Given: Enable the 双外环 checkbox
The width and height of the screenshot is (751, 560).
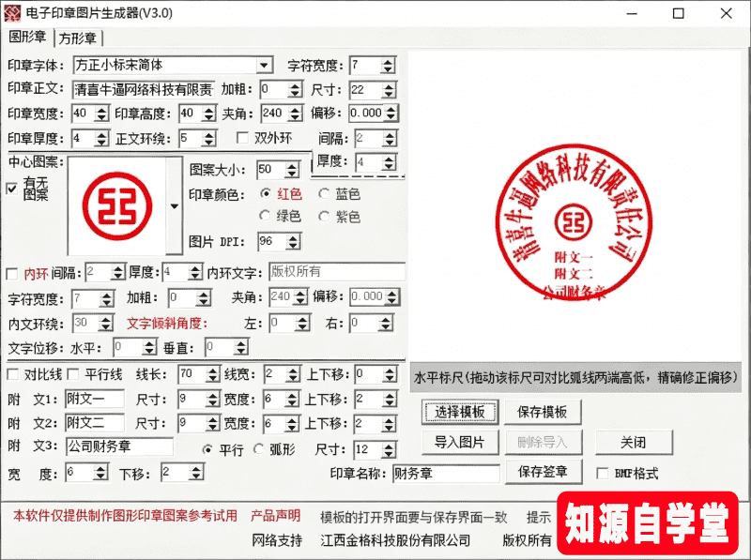Looking at the screenshot, I should pos(243,138).
